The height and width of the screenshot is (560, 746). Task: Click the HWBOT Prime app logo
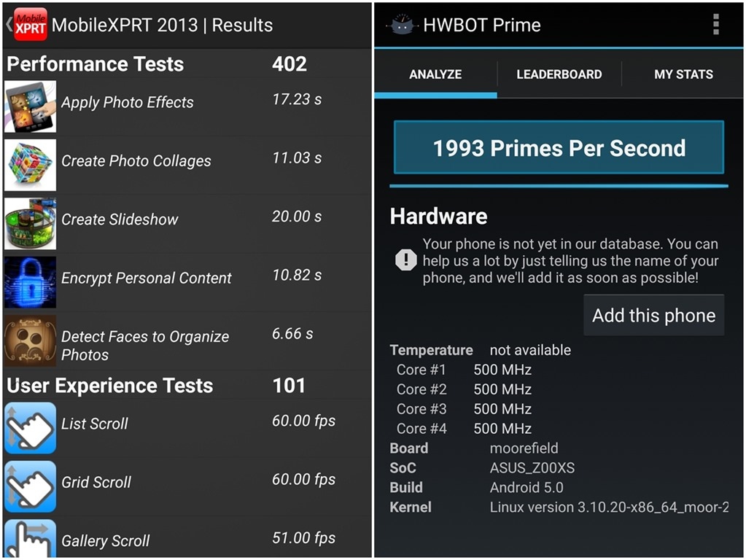coord(402,25)
